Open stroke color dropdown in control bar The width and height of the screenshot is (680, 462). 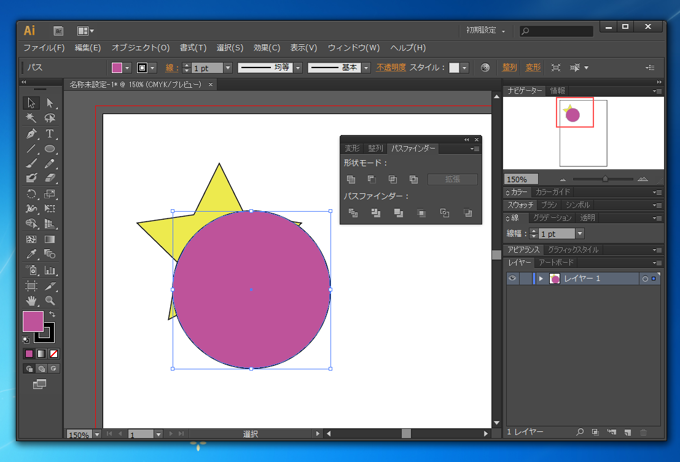coord(152,68)
